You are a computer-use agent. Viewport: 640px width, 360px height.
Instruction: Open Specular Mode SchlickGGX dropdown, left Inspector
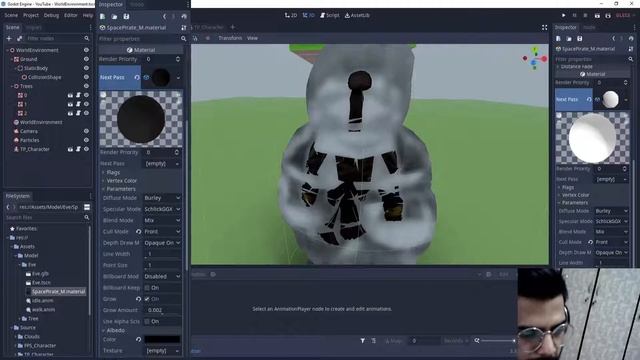(162, 209)
